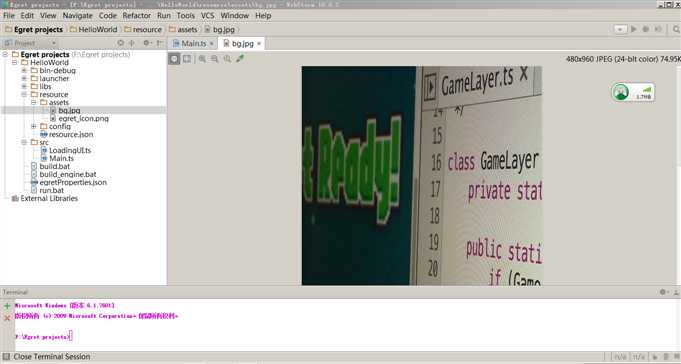The image size is (681, 364).
Task: Zoom in on the bg.jpg image
Action: [x=202, y=59]
